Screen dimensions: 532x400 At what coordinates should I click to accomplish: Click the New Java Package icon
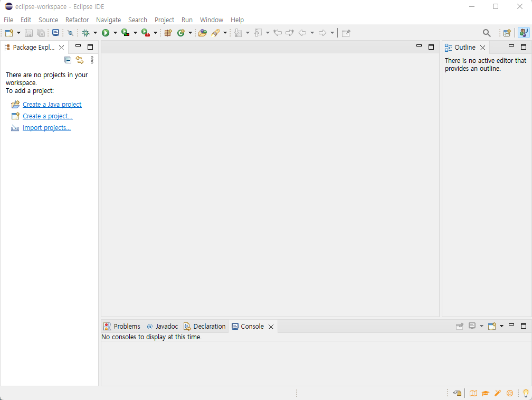click(168, 33)
